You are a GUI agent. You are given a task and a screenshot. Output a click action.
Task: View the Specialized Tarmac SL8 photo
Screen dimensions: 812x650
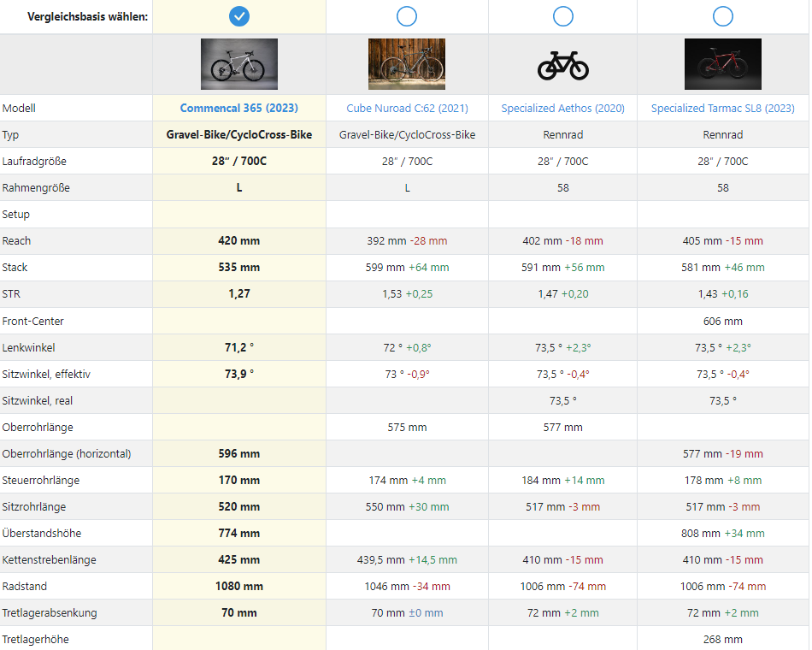coord(723,64)
